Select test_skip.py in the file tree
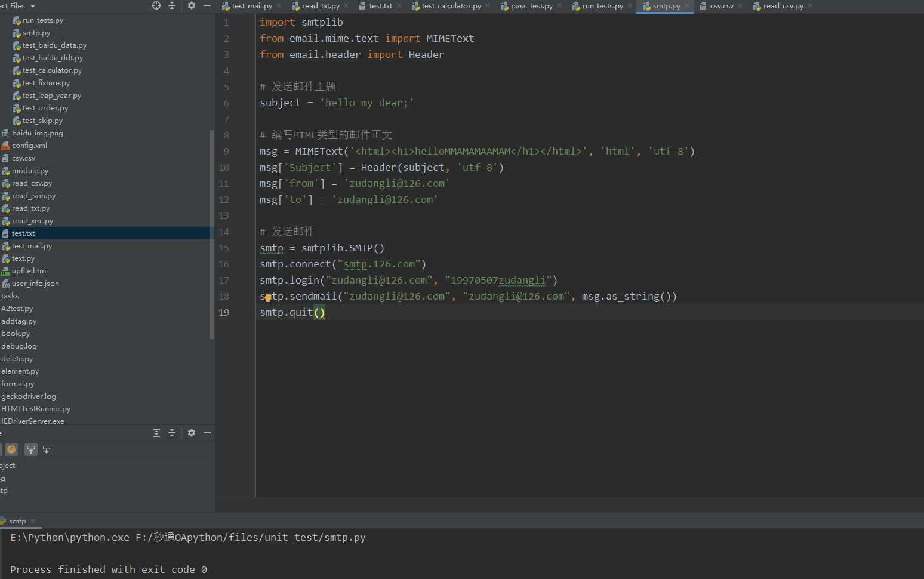The height and width of the screenshot is (579, 924). tap(42, 121)
